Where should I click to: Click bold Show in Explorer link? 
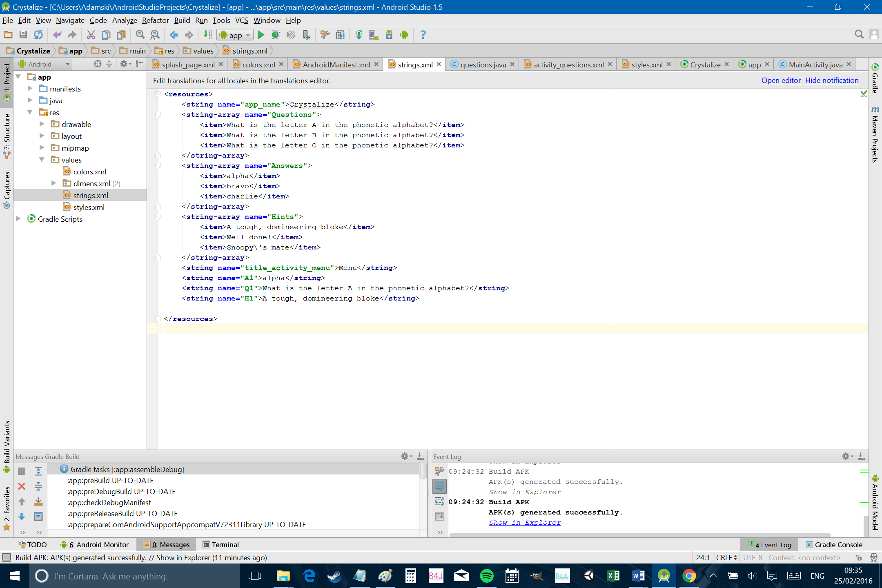(x=525, y=523)
